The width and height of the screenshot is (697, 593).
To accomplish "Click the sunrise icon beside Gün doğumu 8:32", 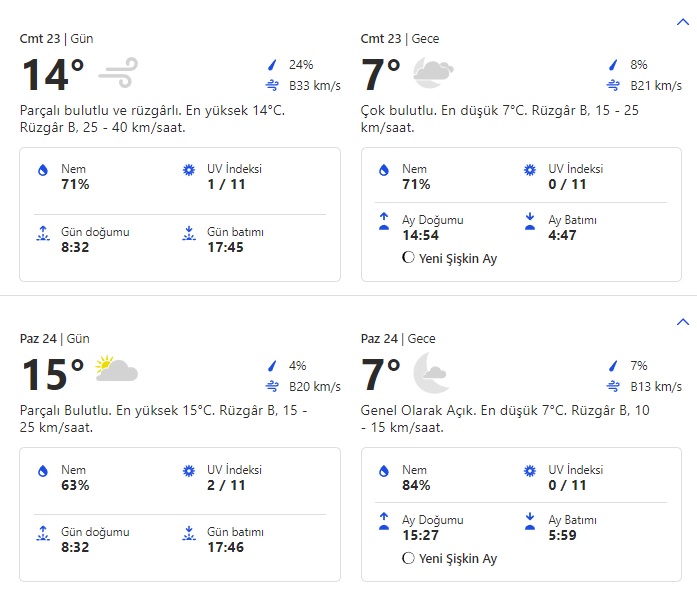I will click(42, 234).
